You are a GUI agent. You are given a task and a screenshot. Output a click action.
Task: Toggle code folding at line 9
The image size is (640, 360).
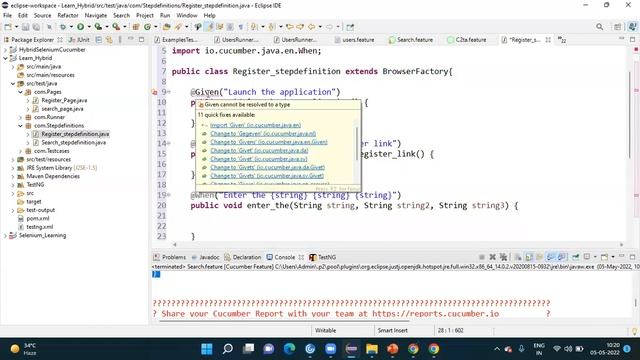(x=169, y=92)
